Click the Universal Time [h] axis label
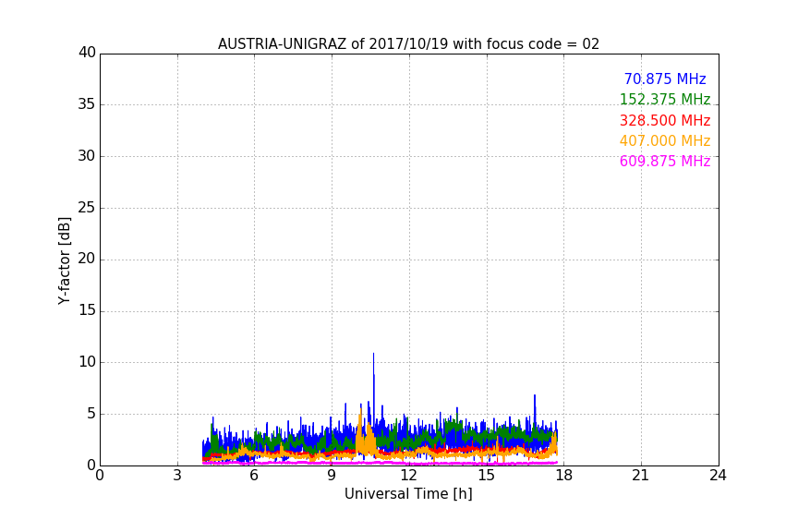Screen dimensions: 798x532 tap(408, 493)
